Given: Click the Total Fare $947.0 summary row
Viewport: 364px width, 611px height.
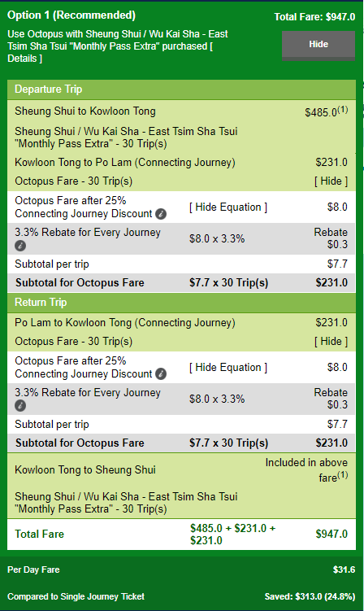Looking at the screenshot, I should [x=181, y=535].
